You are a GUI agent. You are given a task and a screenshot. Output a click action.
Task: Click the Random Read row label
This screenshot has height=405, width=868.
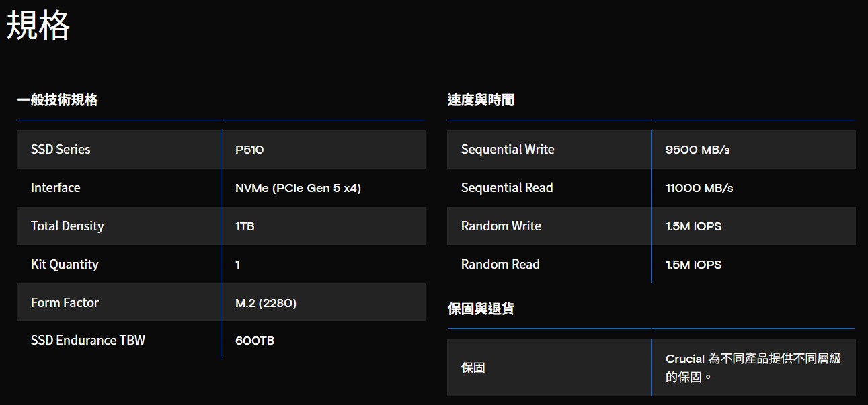pos(500,265)
